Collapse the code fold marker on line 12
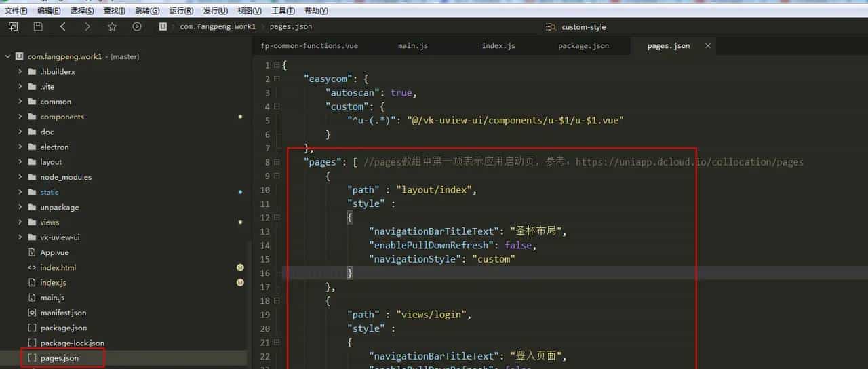 [277, 218]
